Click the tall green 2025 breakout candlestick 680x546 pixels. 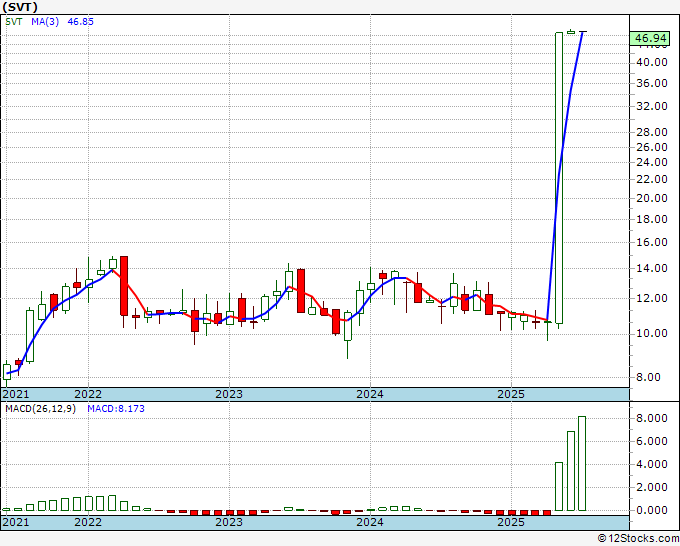coord(559,178)
